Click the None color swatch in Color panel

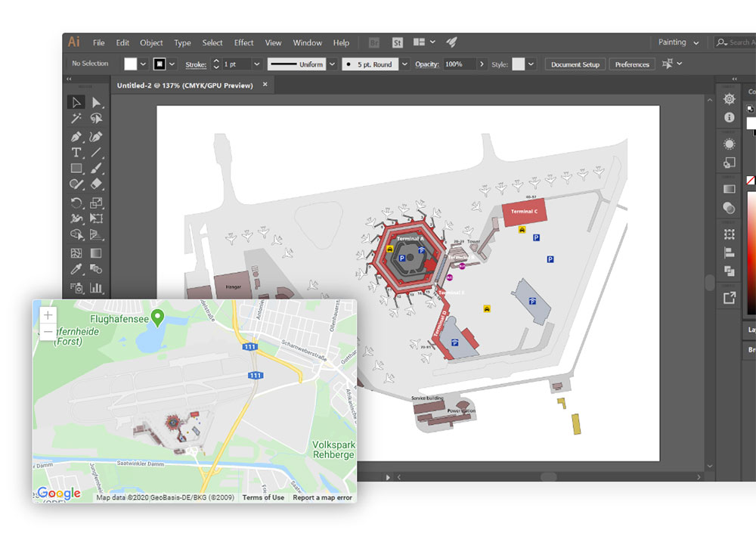[x=751, y=181]
